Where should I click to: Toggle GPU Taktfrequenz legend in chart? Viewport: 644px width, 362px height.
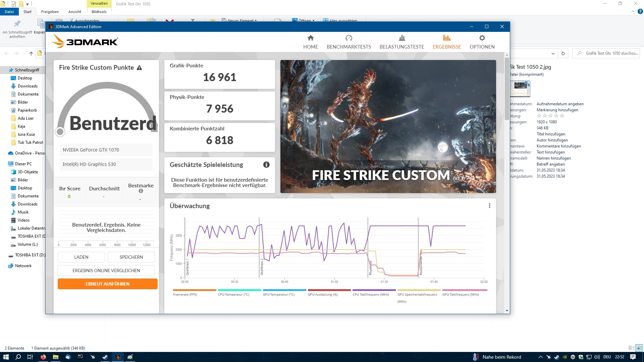[465, 293]
